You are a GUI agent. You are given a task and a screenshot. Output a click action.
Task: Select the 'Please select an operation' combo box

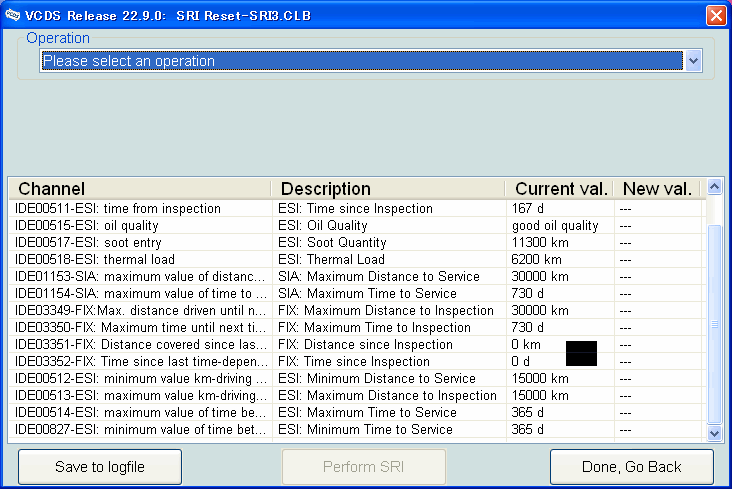pos(371,61)
